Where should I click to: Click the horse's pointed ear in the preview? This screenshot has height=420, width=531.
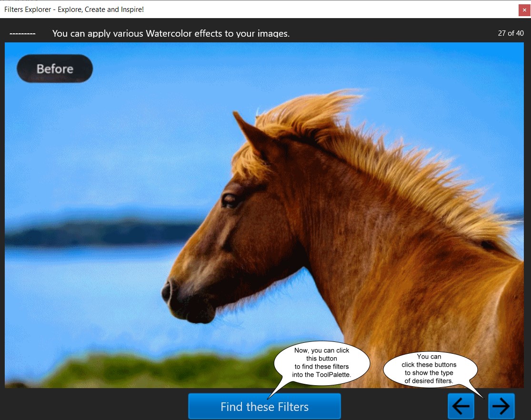[x=248, y=132]
